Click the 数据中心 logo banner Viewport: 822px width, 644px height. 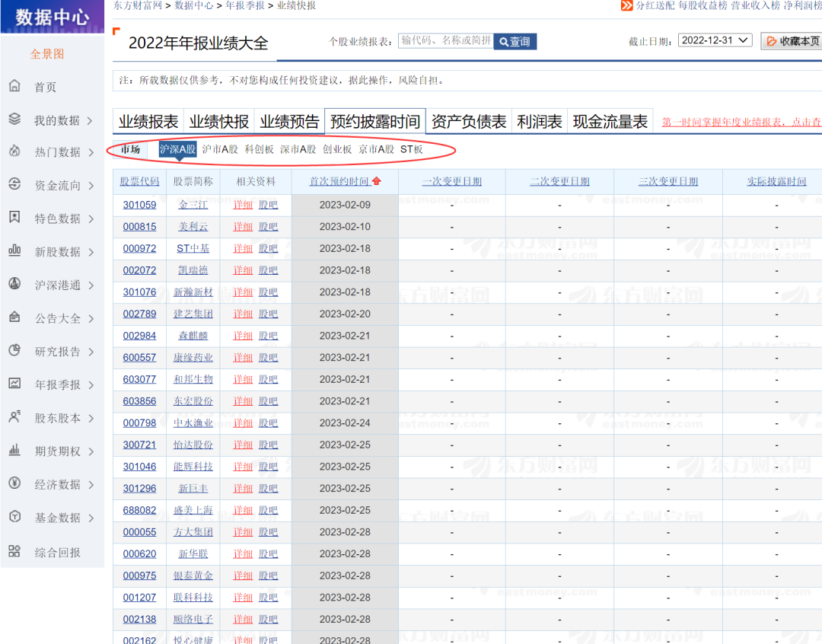pos(53,17)
